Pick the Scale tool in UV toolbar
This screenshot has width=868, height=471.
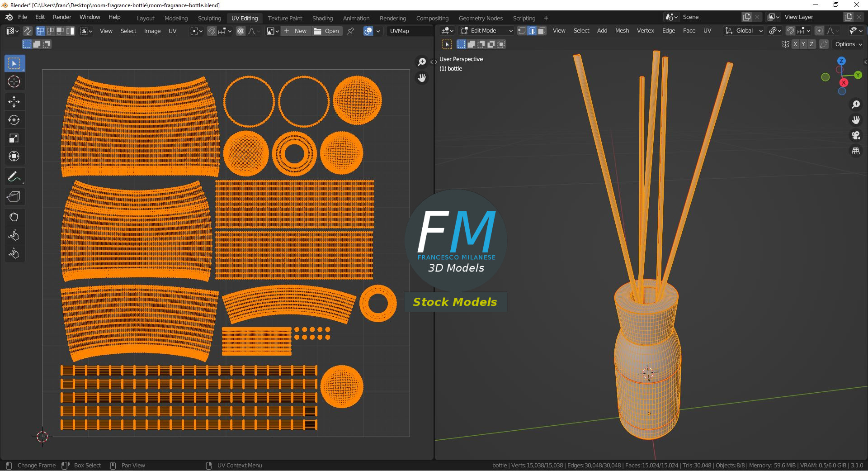(x=14, y=138)
